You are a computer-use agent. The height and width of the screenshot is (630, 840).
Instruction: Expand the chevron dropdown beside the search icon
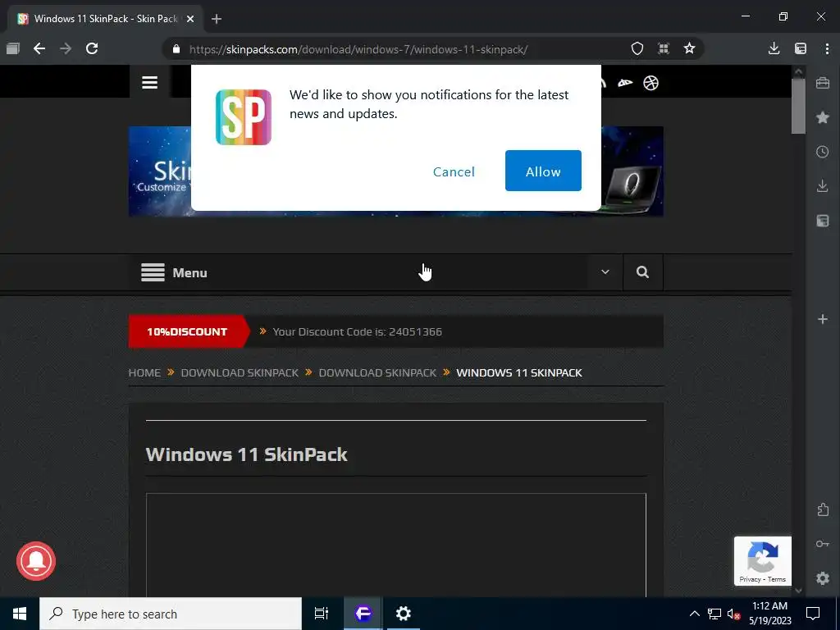point(605,272)
